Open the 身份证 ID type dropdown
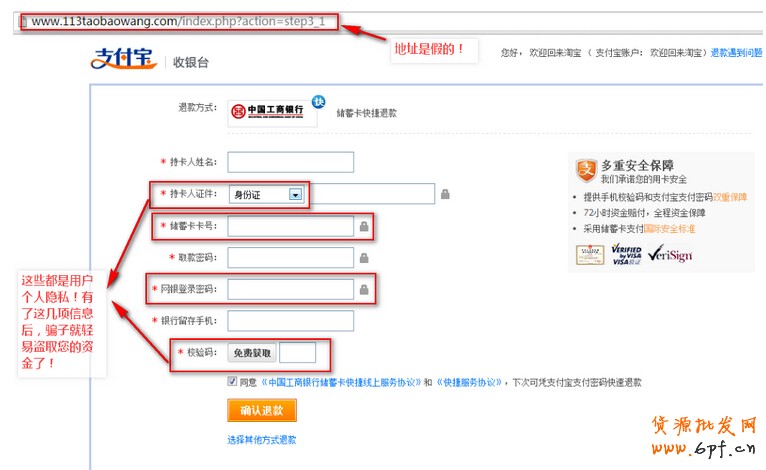The width and height of the screenshot is (766, 470). coord(294,194)
